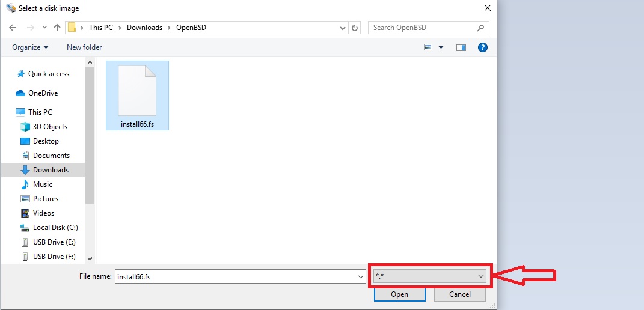Click the Downloads arrow icon
Image resolution: width=644 pixels, height=310 pixels.
coord(25,170)
